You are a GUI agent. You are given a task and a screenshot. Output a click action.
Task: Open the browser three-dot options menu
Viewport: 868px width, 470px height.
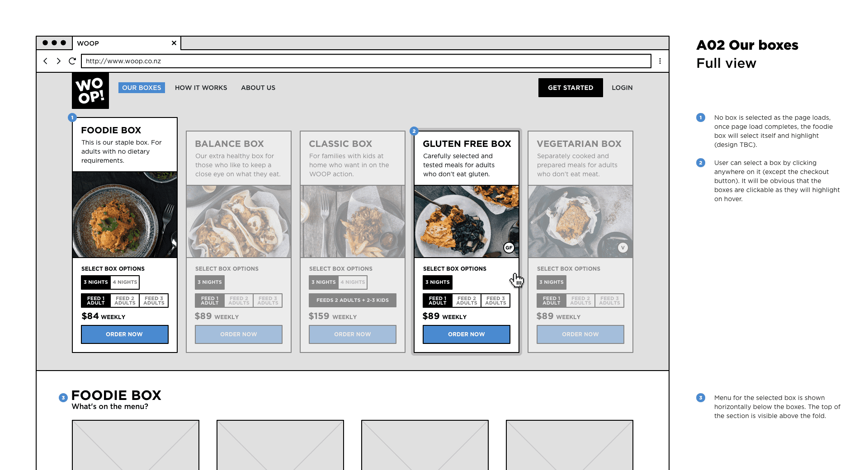click(x=660, y=61)
